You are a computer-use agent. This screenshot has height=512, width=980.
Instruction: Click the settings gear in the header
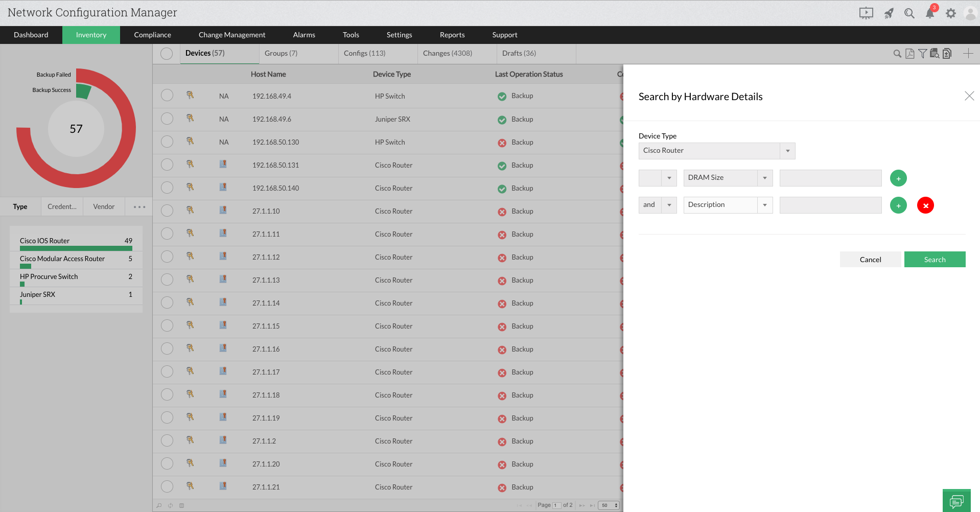(x=951, y=13)
